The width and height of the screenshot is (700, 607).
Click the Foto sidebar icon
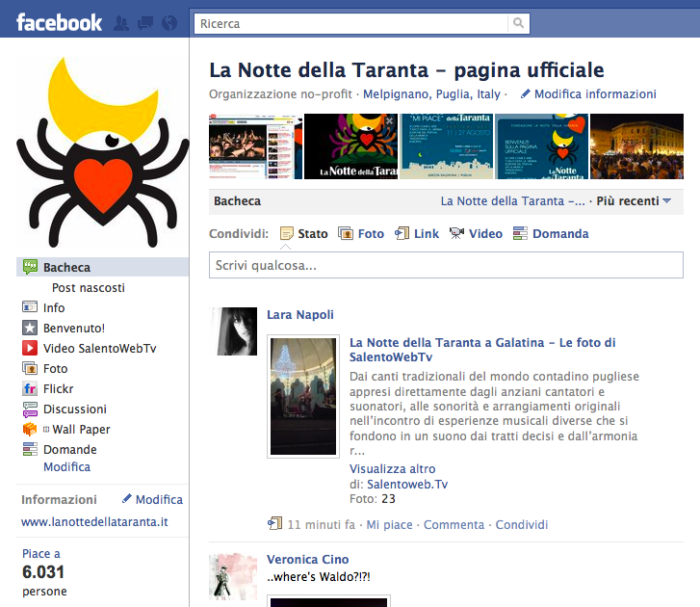[30, 368]
